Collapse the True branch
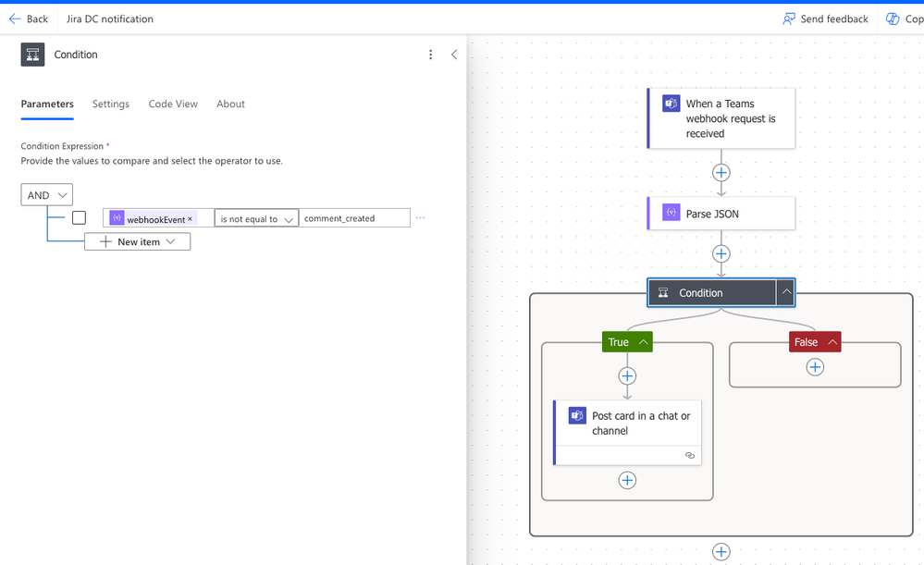This screenshot has height=565, width=924. [x=644, y=342]
